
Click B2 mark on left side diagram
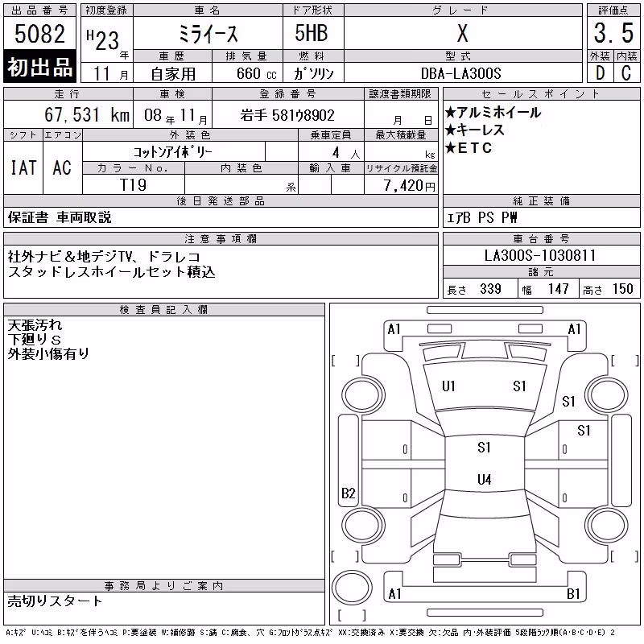(349, 493)
